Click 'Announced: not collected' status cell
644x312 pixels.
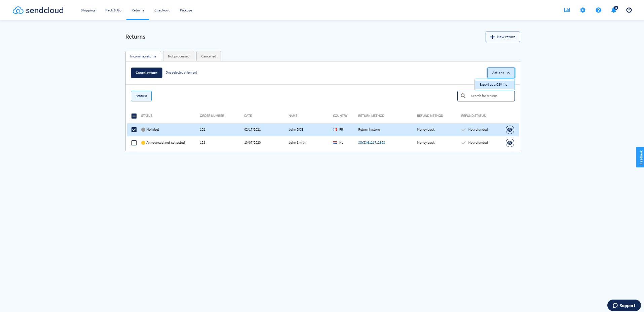[163, 143]
